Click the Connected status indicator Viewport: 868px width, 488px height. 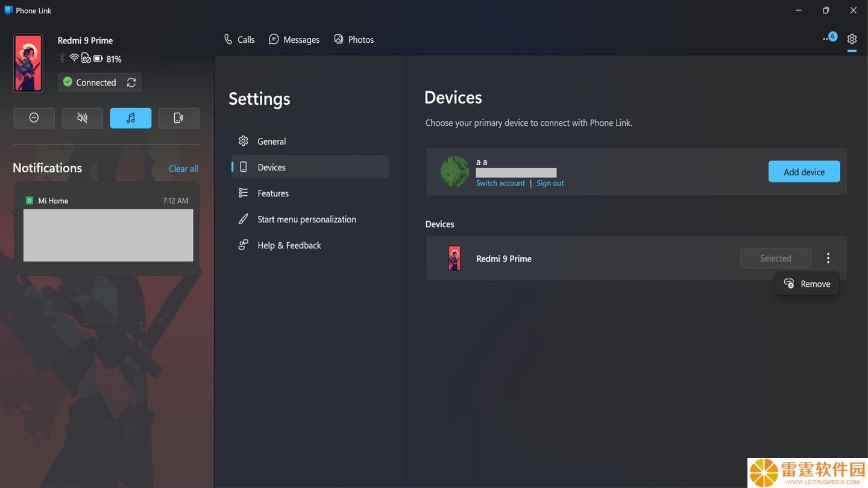point(90,83)
